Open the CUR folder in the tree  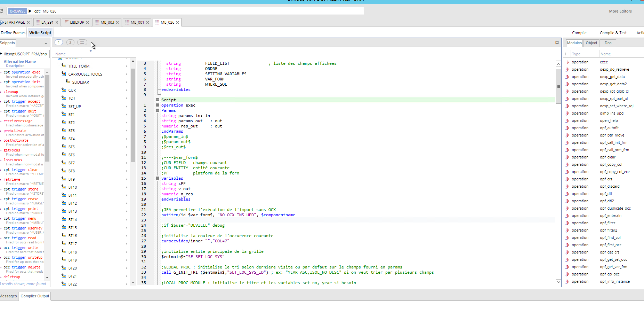coord(64,89)
